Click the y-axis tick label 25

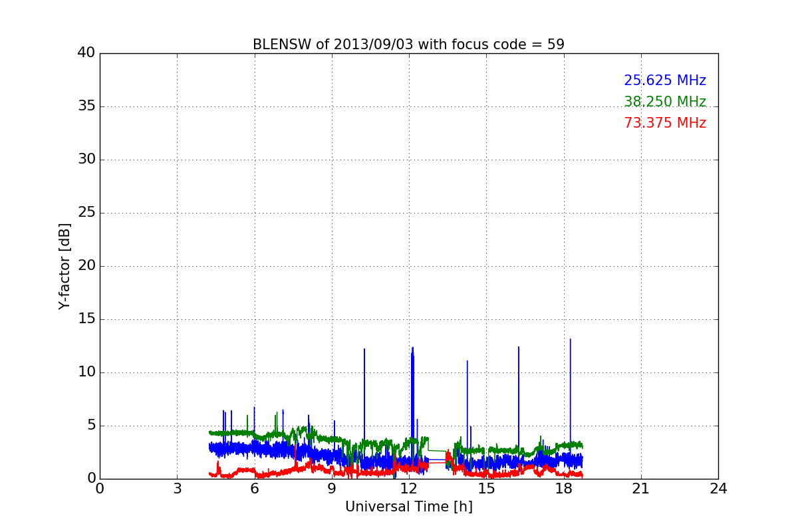click(x=86, y=213)
